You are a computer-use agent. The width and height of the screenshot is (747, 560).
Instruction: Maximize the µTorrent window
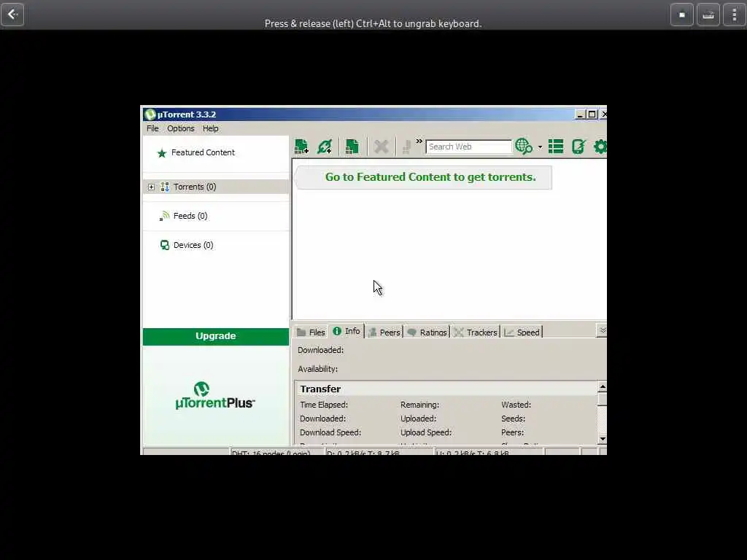pos(592,114)
